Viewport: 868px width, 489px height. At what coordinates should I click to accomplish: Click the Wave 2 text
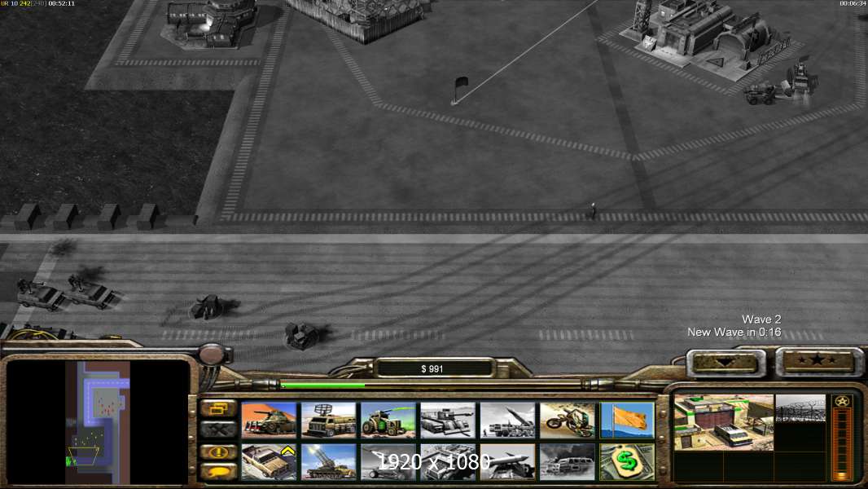tap(761, 319)
